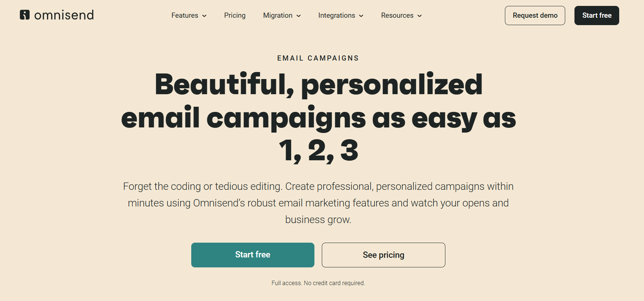Select Pricing in the navigation bar

point(235,16)
